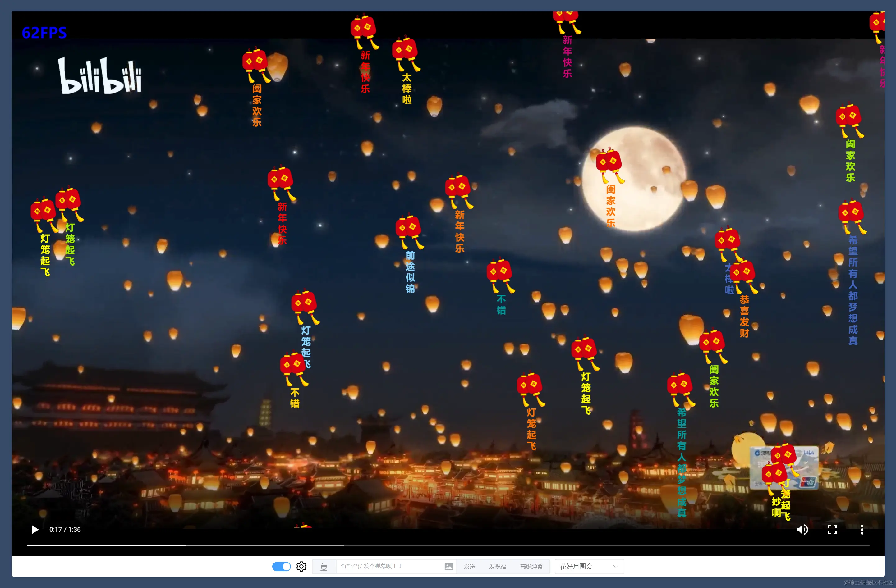The height and width of the screenshot is (588, 896).
Task: Open 高级弹幕 advanced danmaku
Action: point(531,566)
